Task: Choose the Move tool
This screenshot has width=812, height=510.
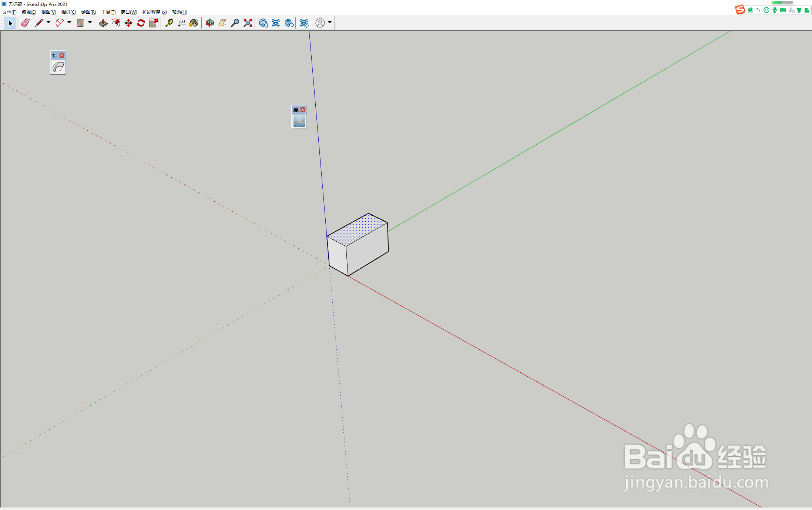Action: coord(128,23)
